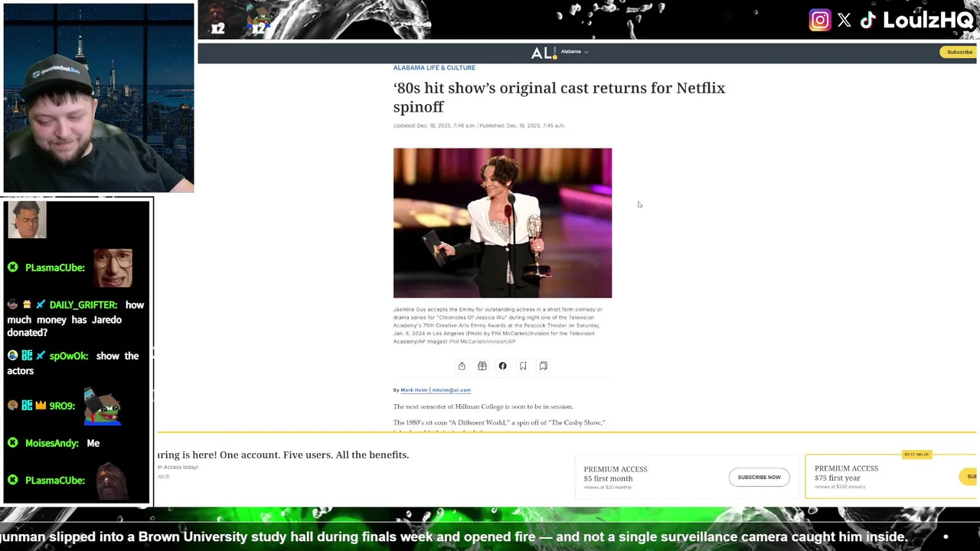
Task: Click the Instagram icon in overlay
Action: 820,21
